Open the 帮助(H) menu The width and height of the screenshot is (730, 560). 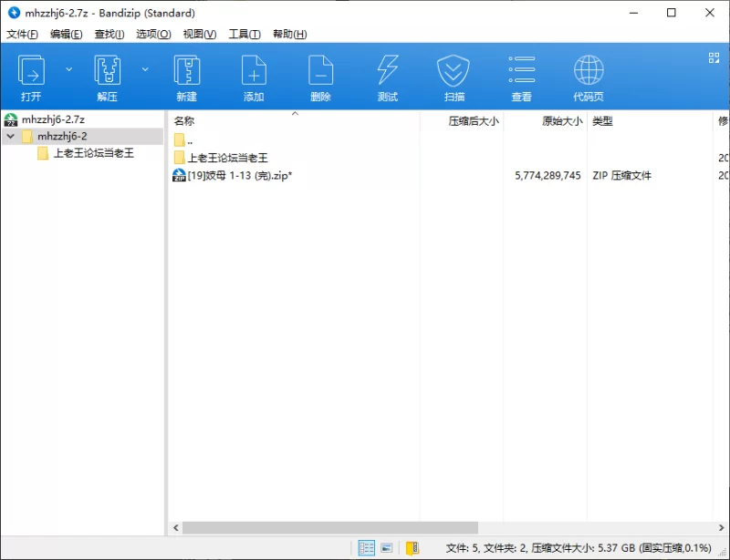click(289, 34)
